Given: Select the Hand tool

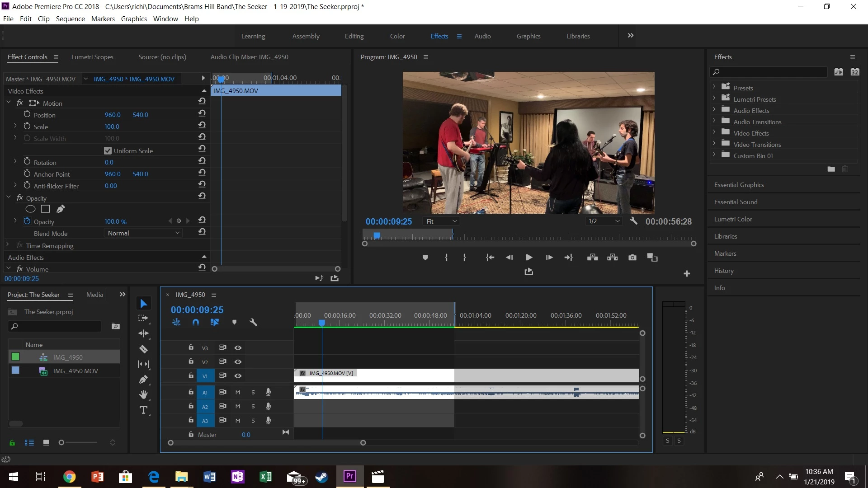Looking at the screenshot, I should coord(143,395).
